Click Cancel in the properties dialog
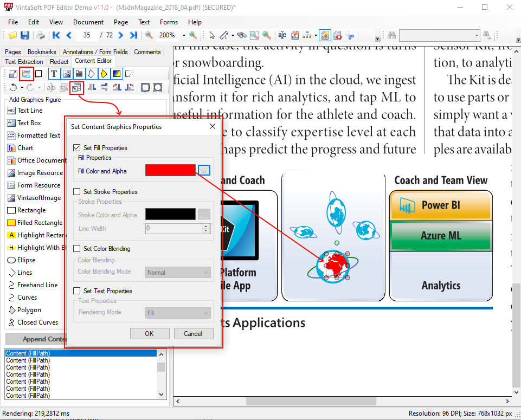 coord(192,334)
